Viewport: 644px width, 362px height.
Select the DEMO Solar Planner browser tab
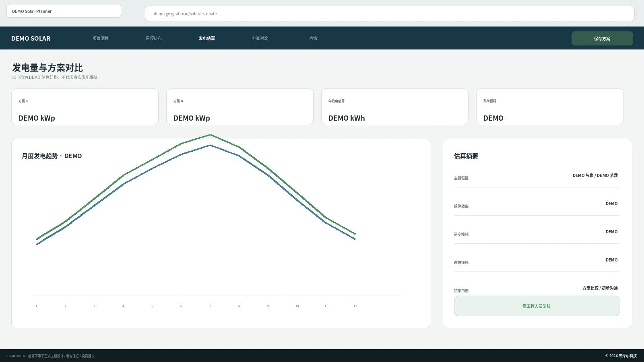pyautogui.click(x=64, y=11)
